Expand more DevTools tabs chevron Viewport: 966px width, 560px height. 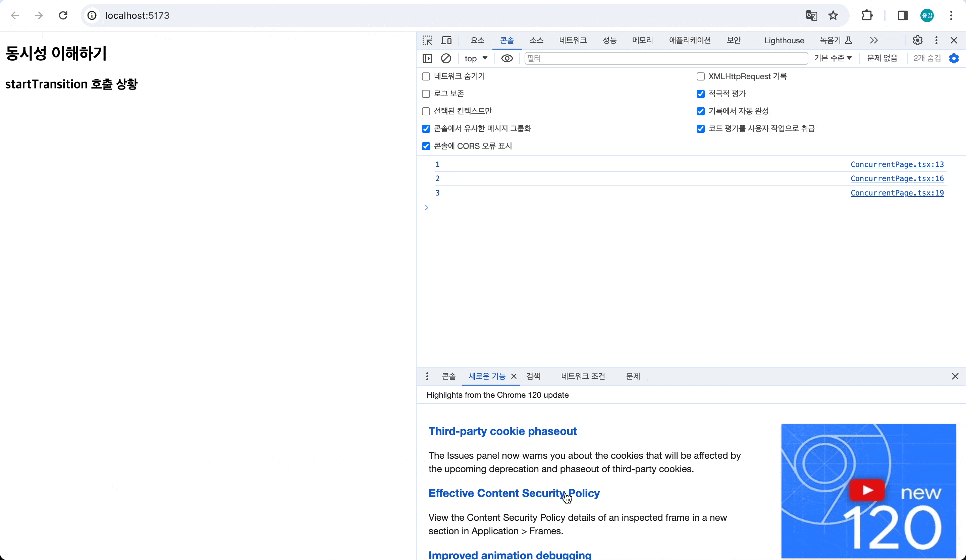pos(874,40)
